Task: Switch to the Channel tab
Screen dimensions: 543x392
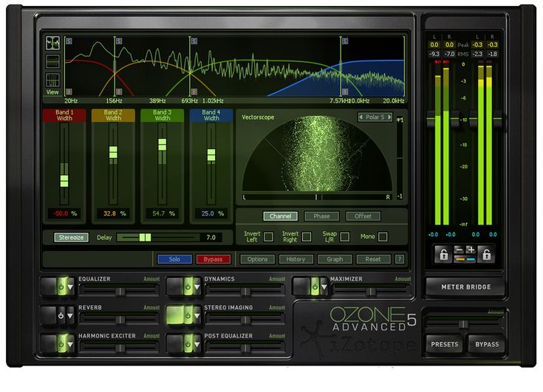Action: tap(280, 216)
